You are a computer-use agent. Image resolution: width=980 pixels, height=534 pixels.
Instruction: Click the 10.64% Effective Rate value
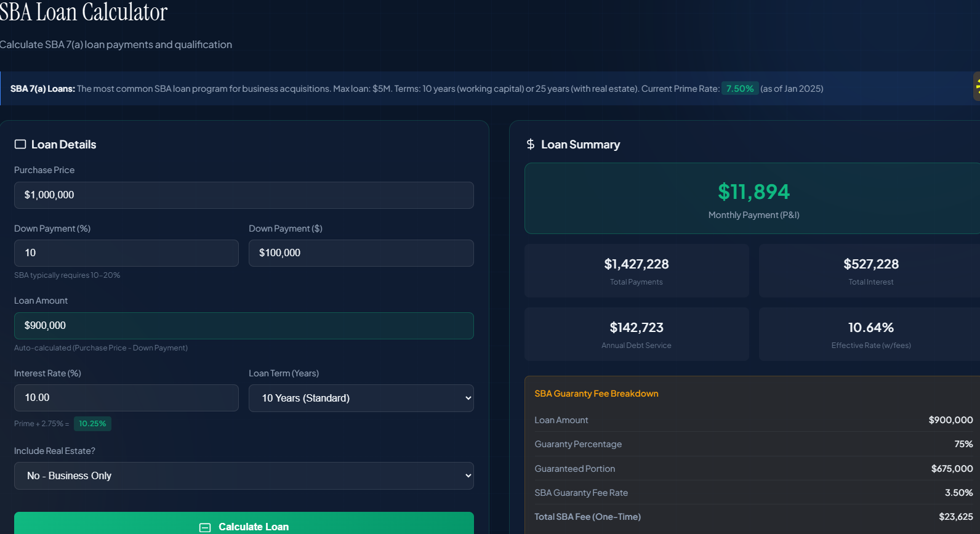point(871,328)
